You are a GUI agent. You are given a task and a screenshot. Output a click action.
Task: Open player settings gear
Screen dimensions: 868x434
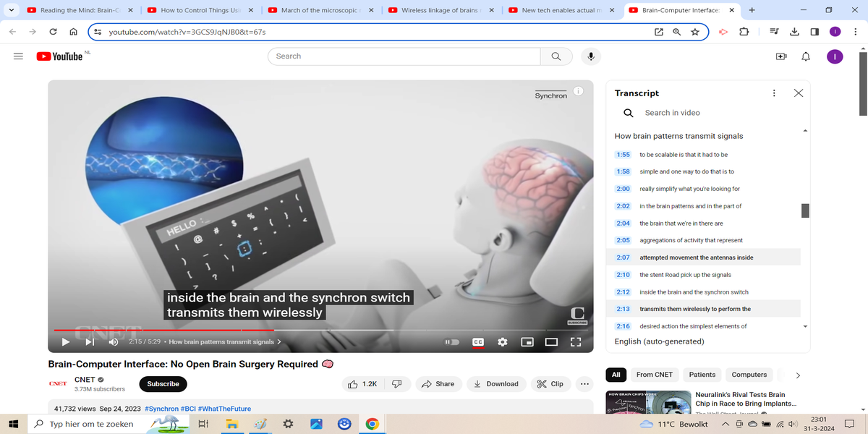pos(502,342)
